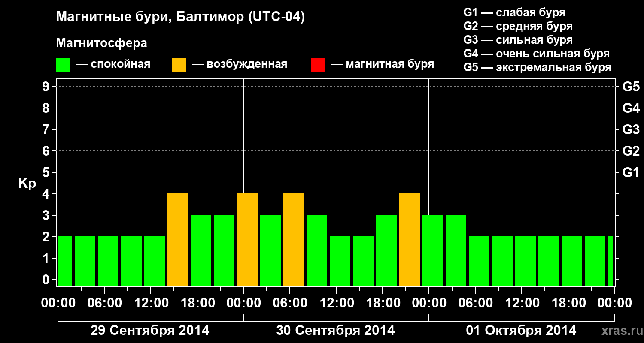Click the green 'спокойная' legend swatch
The width and height of the screenshot is (644, 343).
63,65
